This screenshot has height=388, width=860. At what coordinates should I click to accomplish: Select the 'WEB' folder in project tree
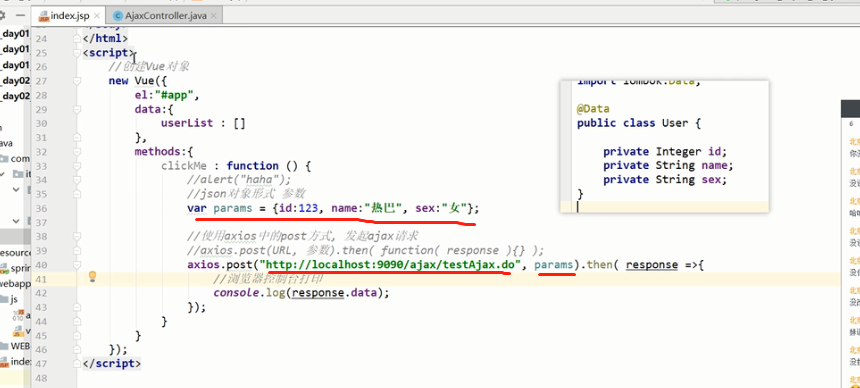tap(20, 346)
